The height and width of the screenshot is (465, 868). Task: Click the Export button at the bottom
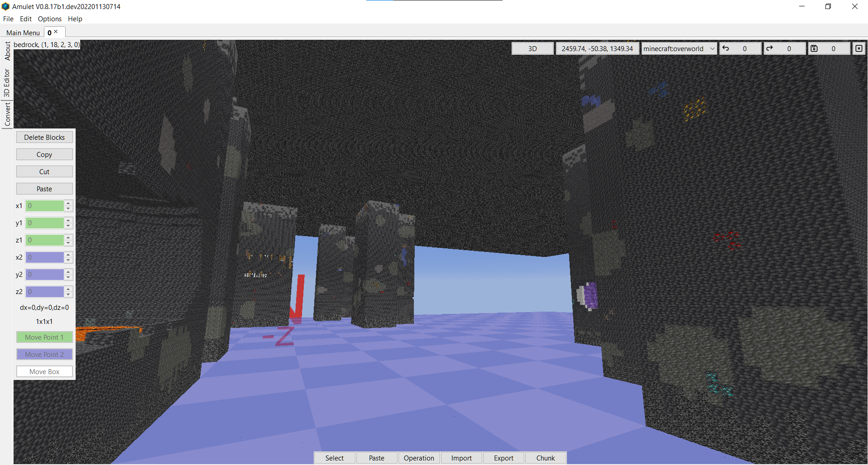(x=503, y=458)
